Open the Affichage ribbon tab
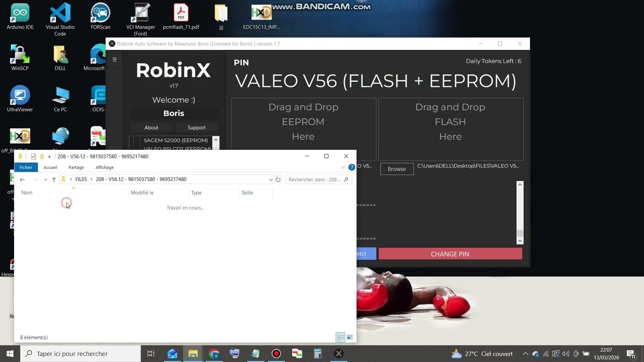 pyautogui.click(x=105, y=167)
